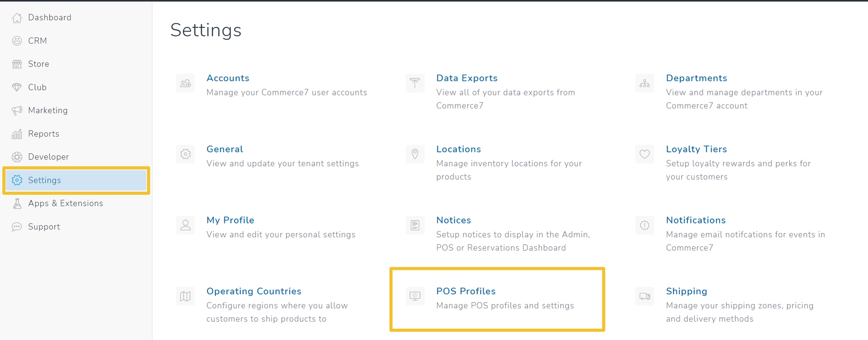Open Dashboard in the sidebar

click(x=49, y=18)
